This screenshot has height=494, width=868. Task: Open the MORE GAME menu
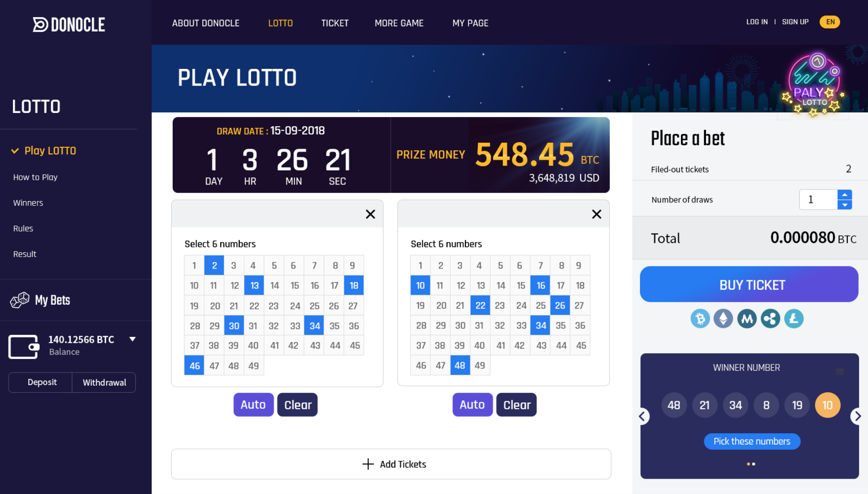click(399, 23)
